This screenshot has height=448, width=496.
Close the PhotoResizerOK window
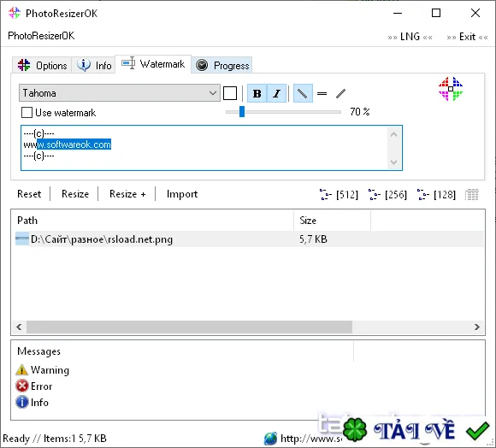pos(475,14)
